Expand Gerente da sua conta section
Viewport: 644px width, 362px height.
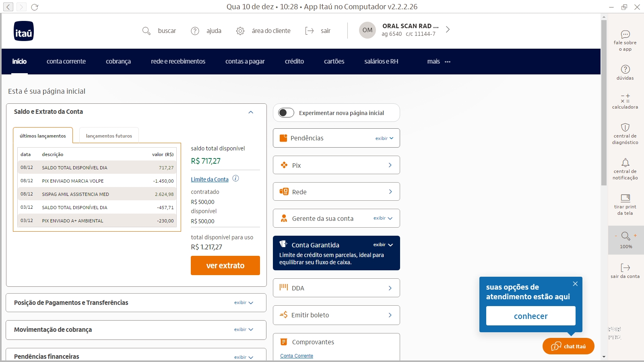[383, 218]
